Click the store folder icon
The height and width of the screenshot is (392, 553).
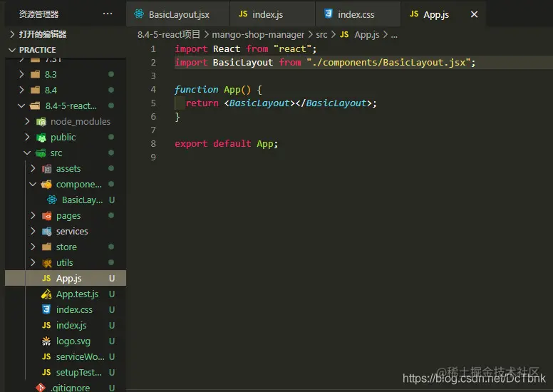pyautogui.click(x=47, y=247)
